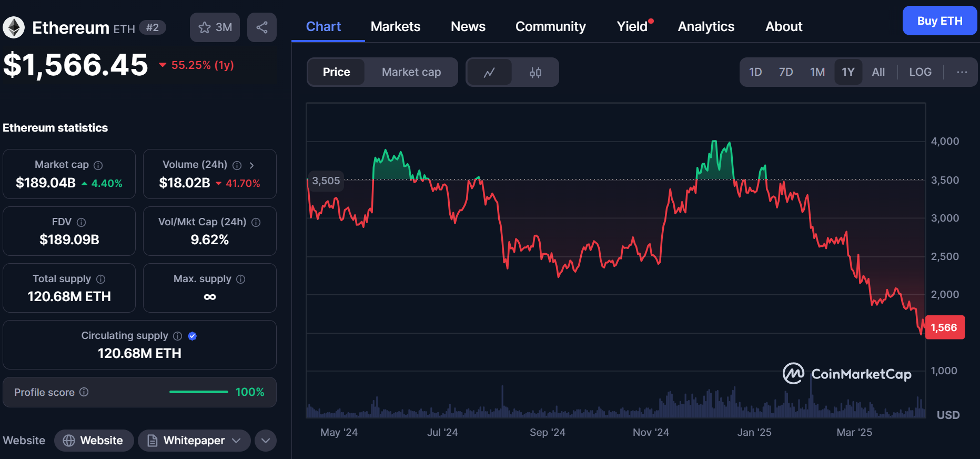Add Ethereum to watchlist via star icon

tap(205, 27)
